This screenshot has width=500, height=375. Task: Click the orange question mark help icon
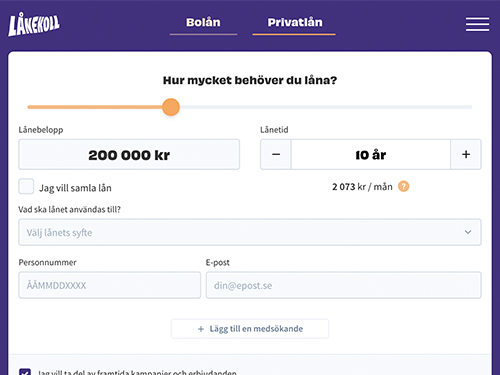click(x=403, y=186)
